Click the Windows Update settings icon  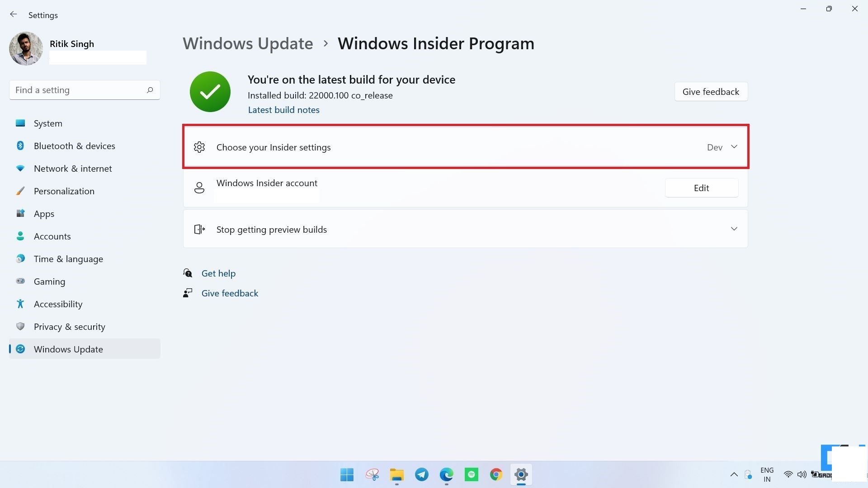click(x=21, y=348)
